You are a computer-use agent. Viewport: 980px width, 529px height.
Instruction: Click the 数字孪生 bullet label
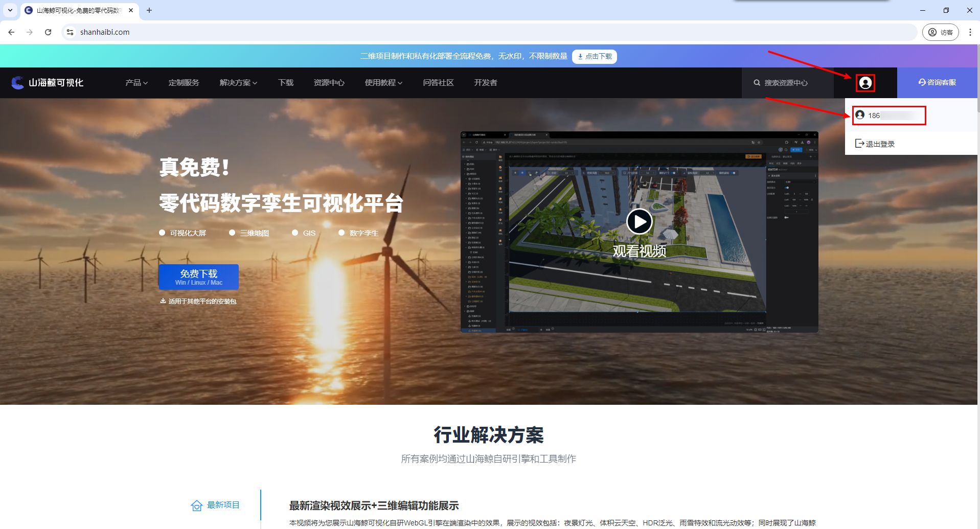[x=364, y=233]
